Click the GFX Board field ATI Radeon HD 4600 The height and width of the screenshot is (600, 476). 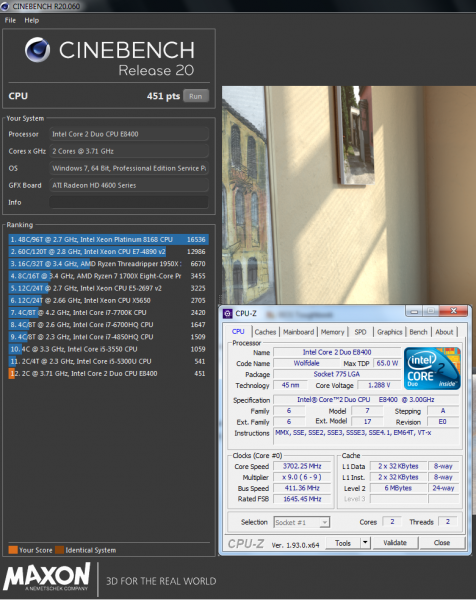(129, 185)
